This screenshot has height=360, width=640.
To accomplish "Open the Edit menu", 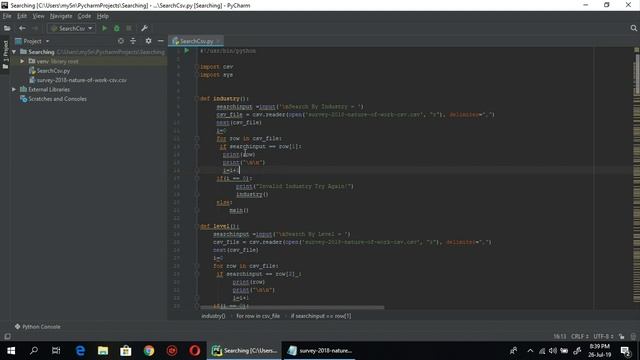I will tap(22, 16).
